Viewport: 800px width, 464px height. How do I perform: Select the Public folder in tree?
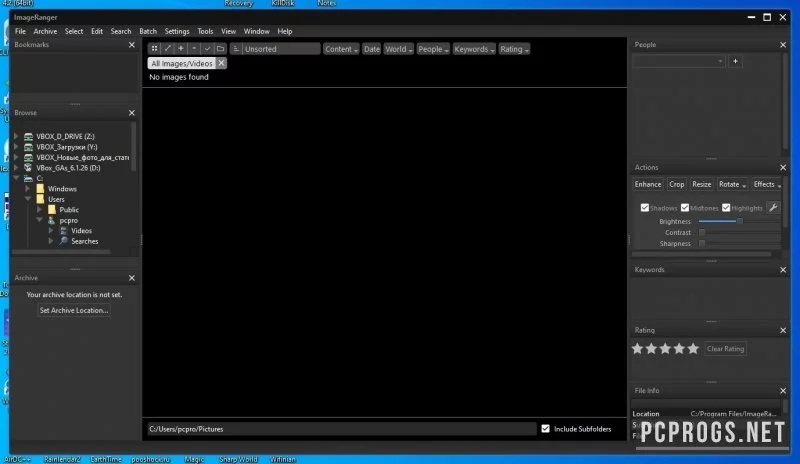tap(69, 210)
